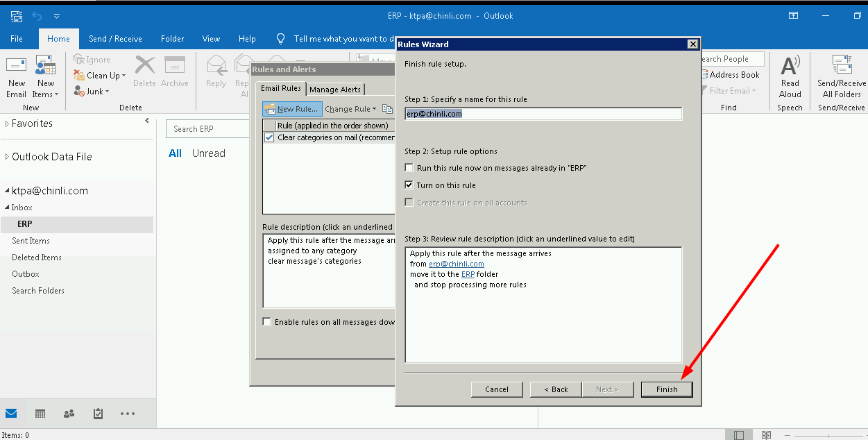Select the Home ribbon tab

pos(58,39)
